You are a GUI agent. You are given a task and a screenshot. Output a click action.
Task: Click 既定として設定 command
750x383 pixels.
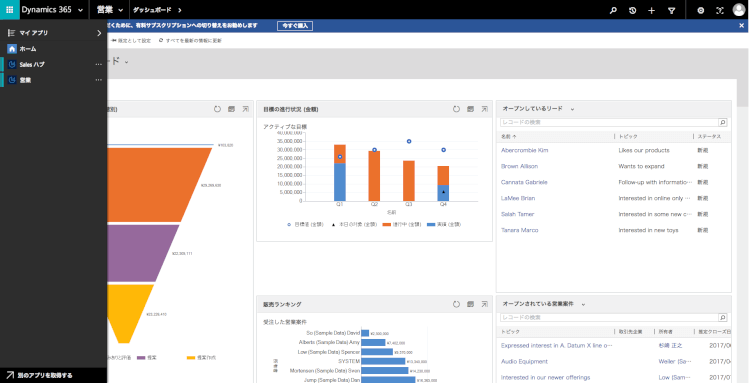pos(131,41)
